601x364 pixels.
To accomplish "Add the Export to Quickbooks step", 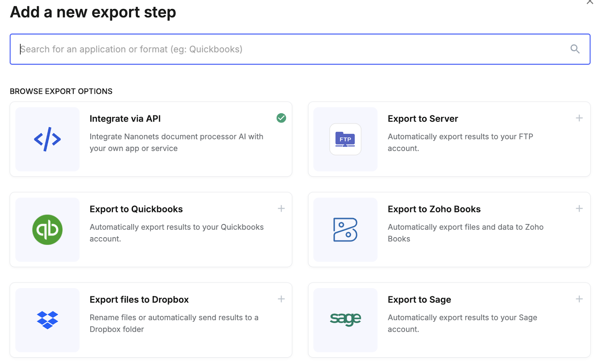I will point(281,209).
